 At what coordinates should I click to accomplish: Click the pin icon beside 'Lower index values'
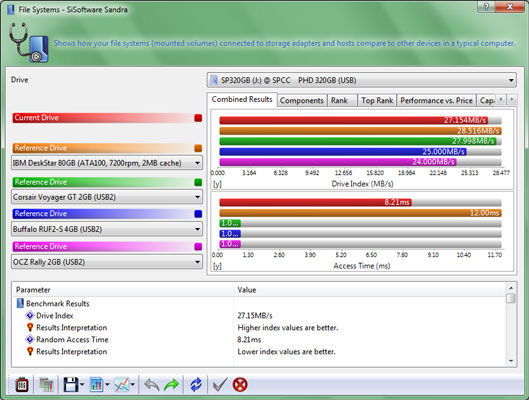pyautogui.click(x=30, y=351)
